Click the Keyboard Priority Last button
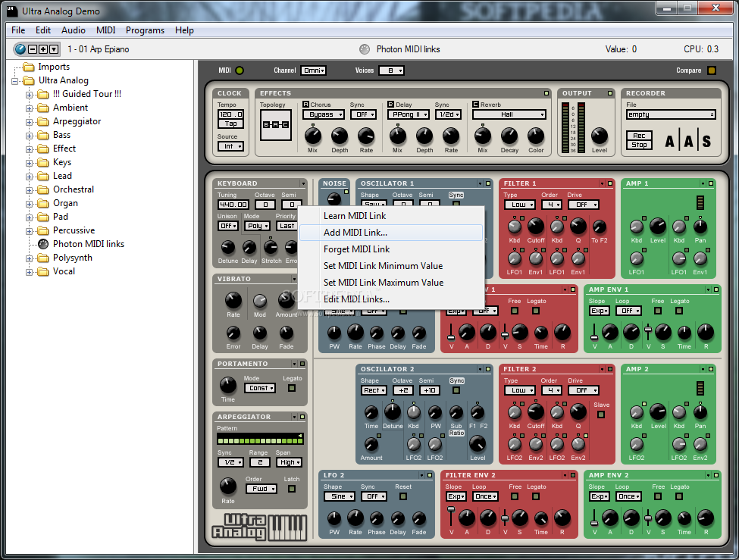739x560 pixels. (x=287, y=226)
